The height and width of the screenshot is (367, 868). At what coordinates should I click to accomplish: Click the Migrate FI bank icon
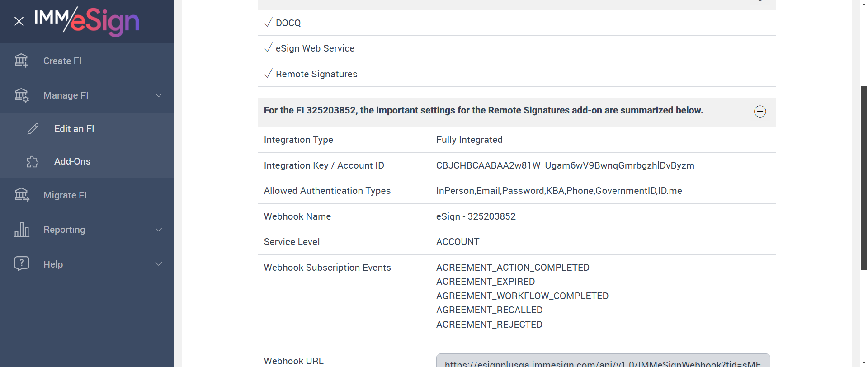coord(21,195)
